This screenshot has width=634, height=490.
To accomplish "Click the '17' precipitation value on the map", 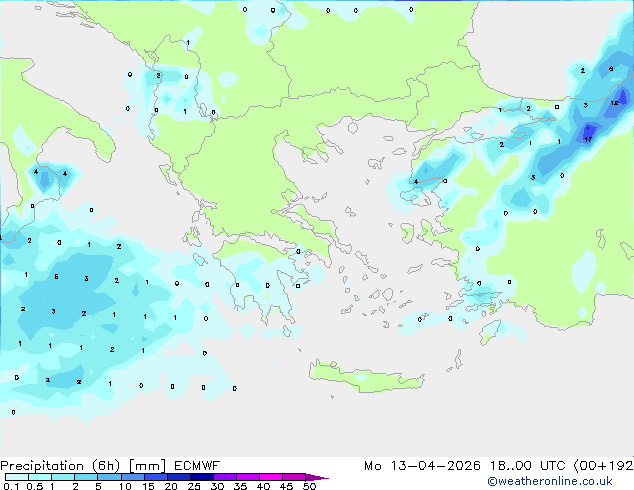I will [x=588, y=139].
